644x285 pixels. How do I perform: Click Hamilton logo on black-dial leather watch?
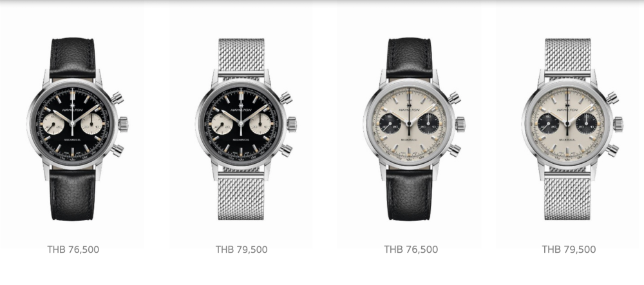point(72,108)
